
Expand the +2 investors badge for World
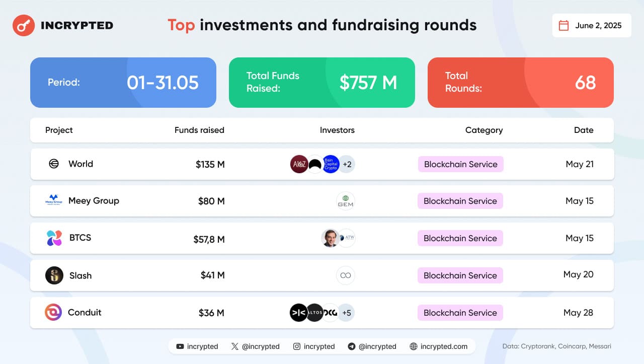point(347,164)
